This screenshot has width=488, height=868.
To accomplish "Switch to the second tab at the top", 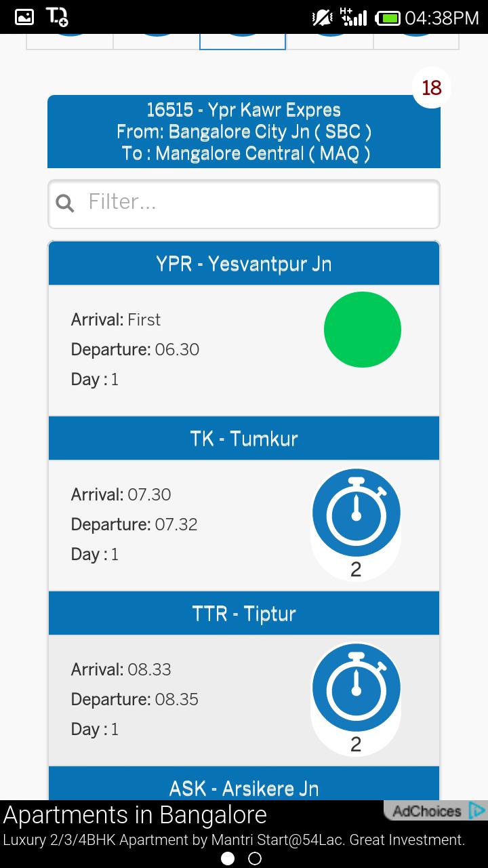I will click(x=155, y=39).
